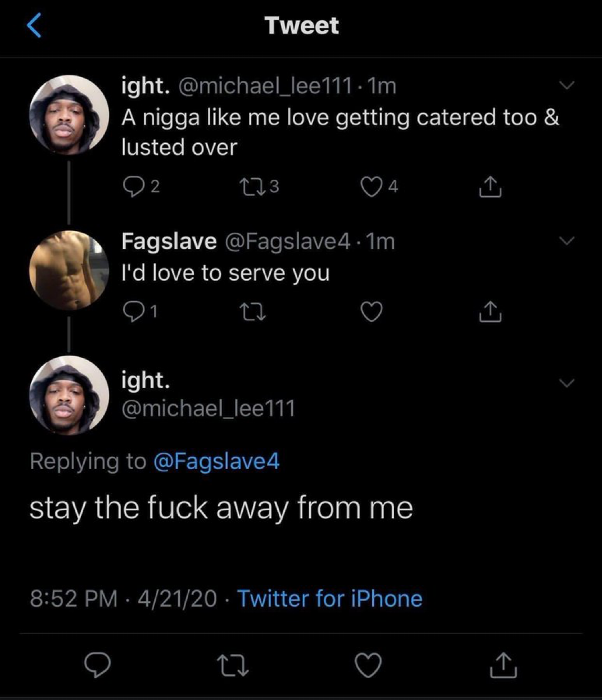Open the main tweet's chevron options menu
The image size is (602, 700).
[567, 384]
